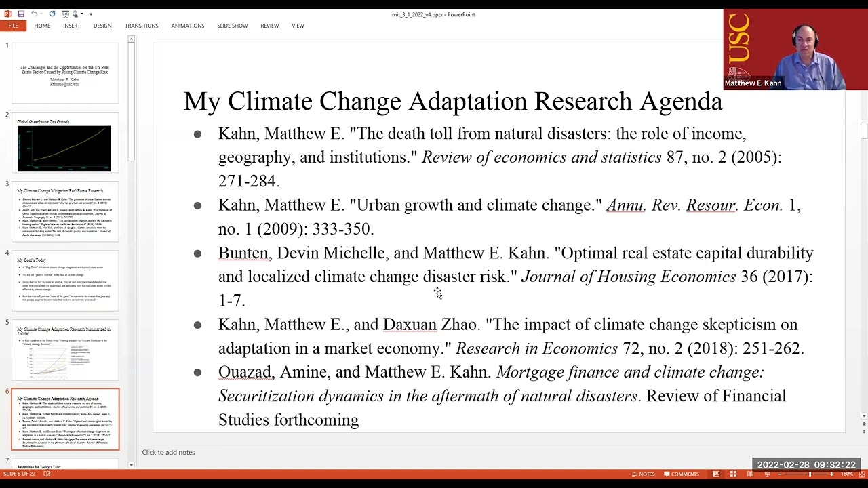
Task: Click the slide title My Climate Change Adaptation Research Agenda
Action: [453, 101]
